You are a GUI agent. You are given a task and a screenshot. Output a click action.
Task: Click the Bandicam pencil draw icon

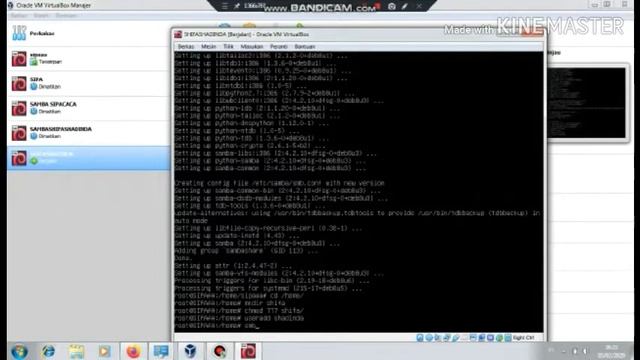click(404, 6)
